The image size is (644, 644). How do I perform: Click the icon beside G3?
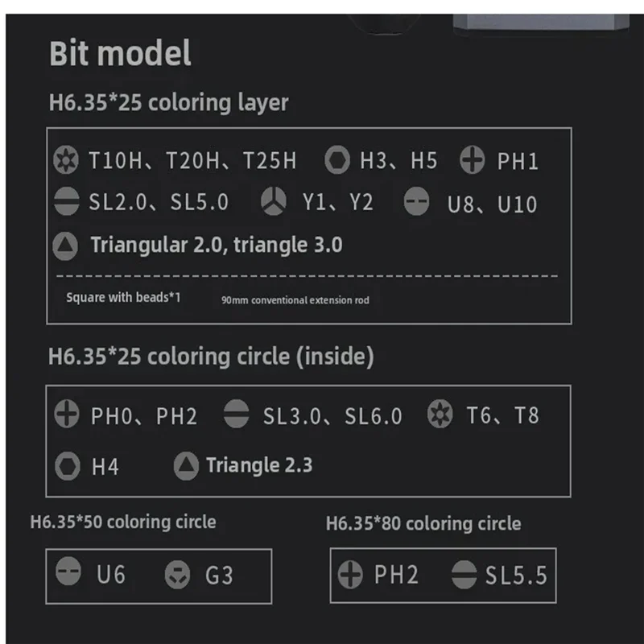177,575
